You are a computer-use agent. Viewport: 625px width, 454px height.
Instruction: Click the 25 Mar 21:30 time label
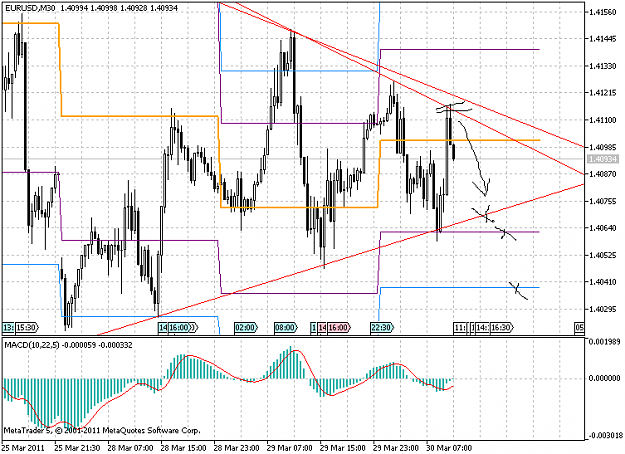pyautogui.click(x=77, y=448)
